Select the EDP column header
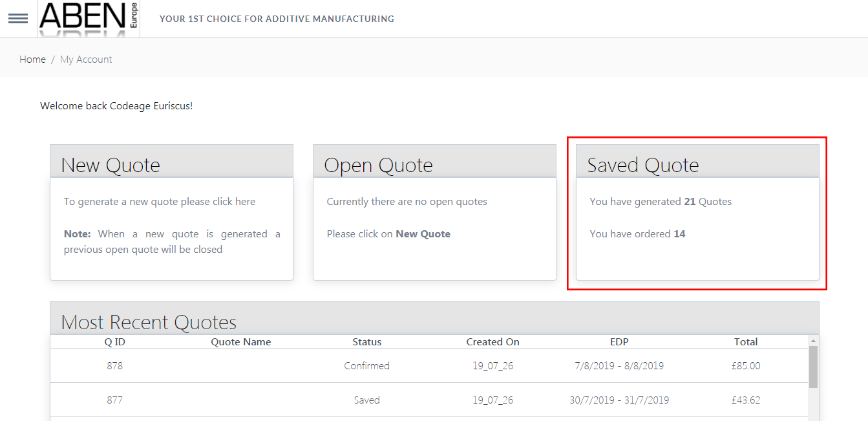Viewport: 868px width, 421px height. [x=619, y=342]
